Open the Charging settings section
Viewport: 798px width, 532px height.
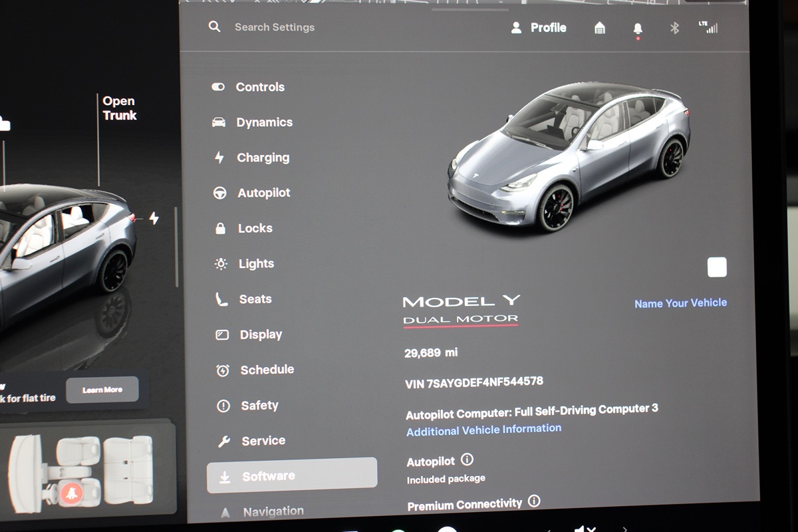263,158
